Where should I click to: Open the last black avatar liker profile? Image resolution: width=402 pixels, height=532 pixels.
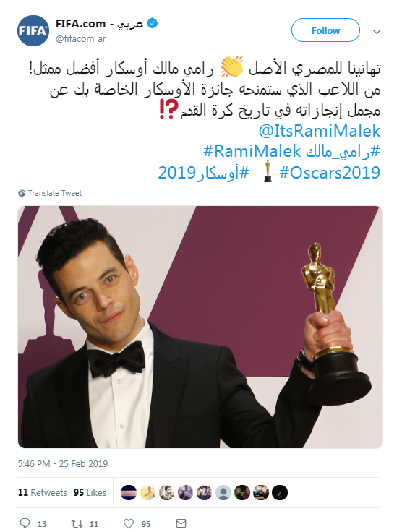tap(280, 492)
